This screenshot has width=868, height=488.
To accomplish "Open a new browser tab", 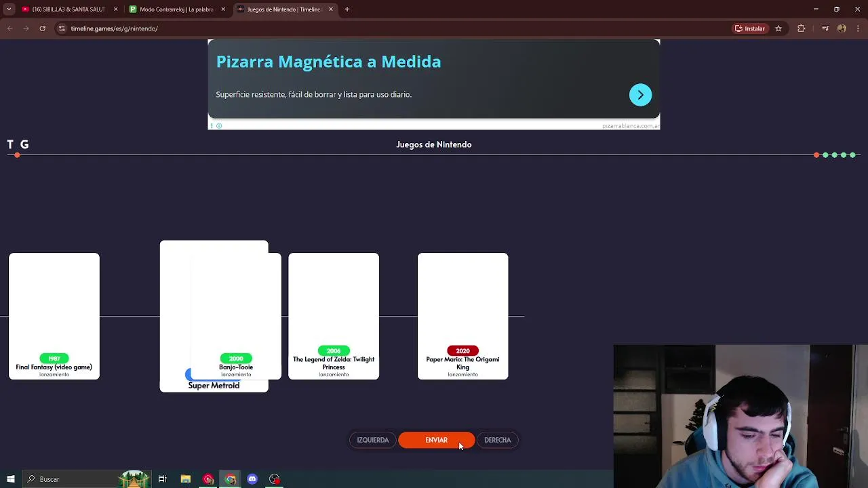I will (x=347, y=9).
